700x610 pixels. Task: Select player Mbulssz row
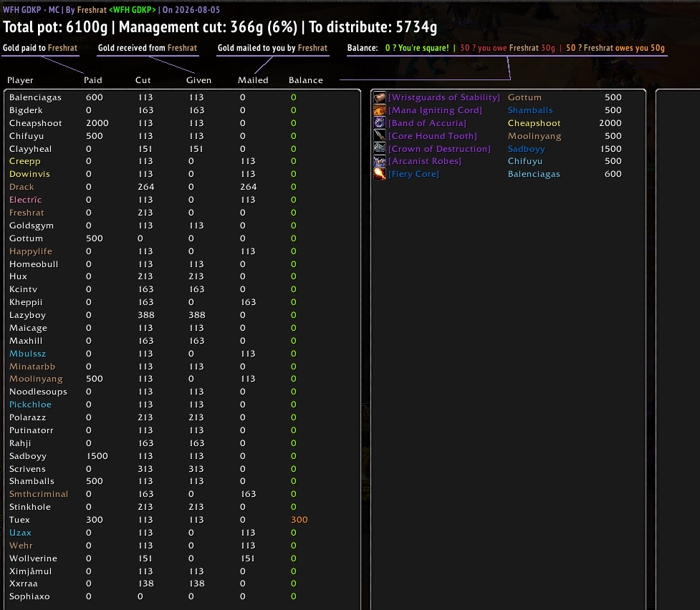click(x=182, y=354)
